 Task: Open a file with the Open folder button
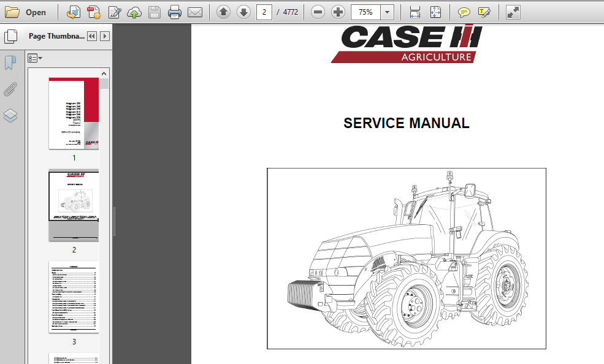click(x=25, y=12)
